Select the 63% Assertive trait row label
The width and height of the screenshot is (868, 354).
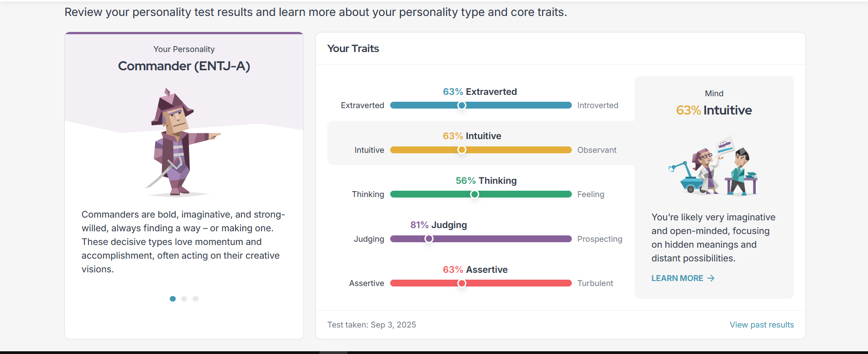tap(475, 270)
